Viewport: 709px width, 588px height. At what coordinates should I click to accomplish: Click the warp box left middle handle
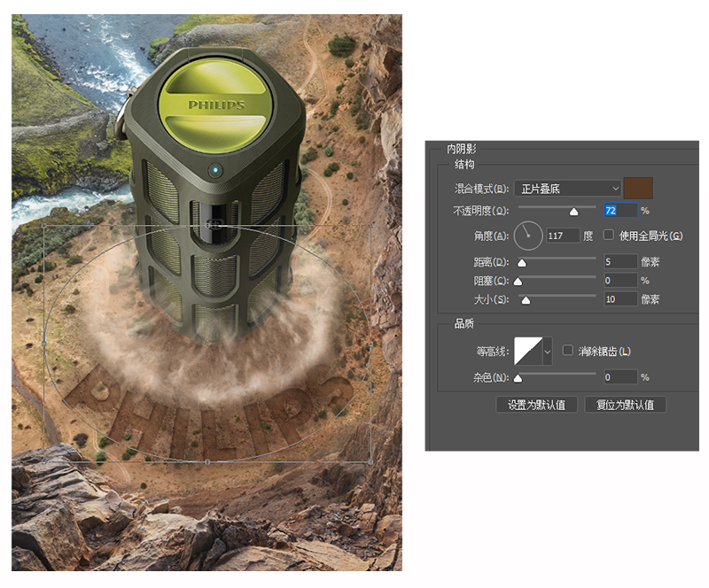(43, 344)
